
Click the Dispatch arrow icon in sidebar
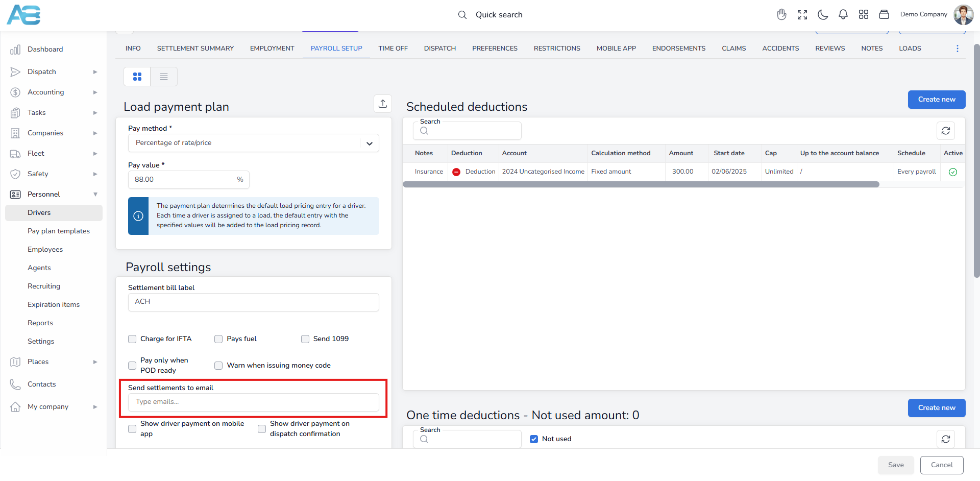click(15, 72)
